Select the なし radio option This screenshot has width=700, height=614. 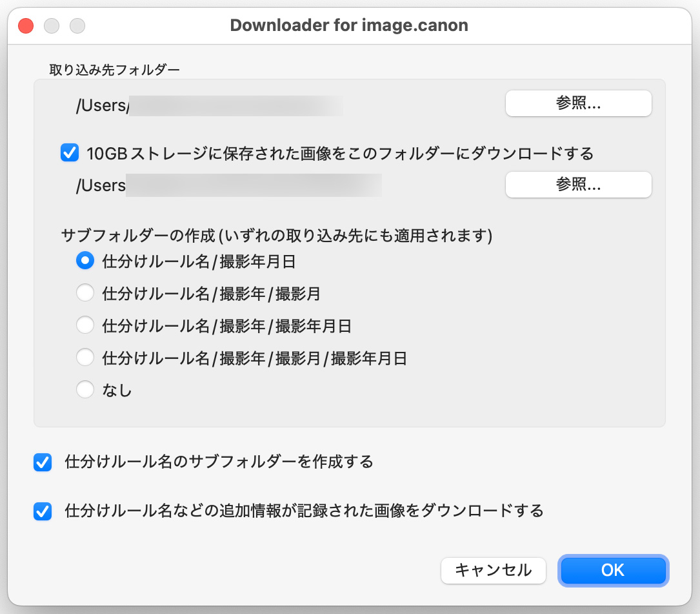point(85,390)
